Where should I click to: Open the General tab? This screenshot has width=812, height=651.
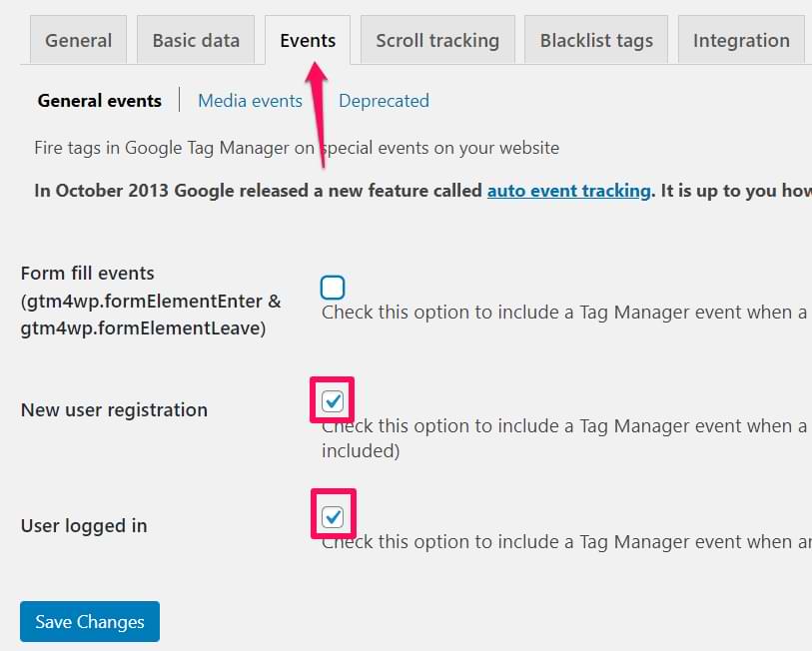[x=78, y=41]
